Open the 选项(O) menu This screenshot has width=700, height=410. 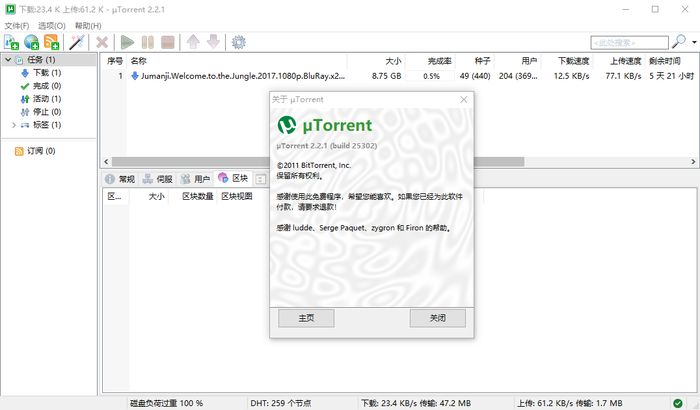[x=52, y=25]
